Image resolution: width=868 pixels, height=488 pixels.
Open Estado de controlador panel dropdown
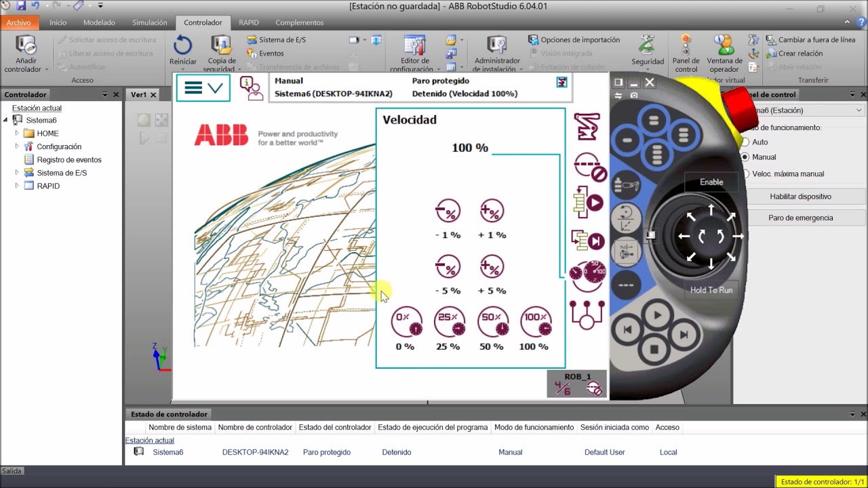click(853, 414)
